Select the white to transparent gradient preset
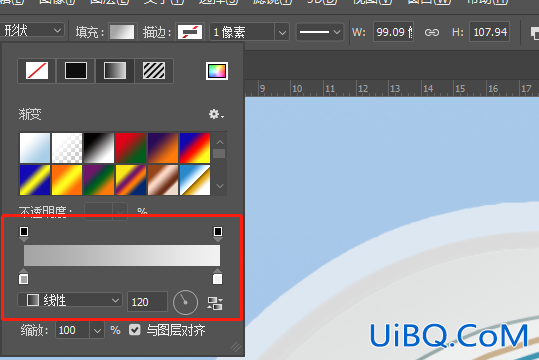 67,148
